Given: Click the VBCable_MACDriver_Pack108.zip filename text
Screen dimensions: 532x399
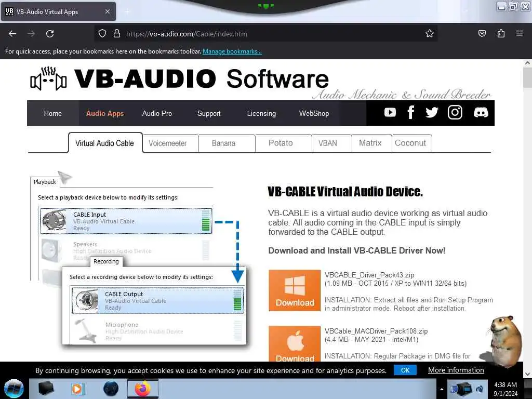Looking at the screenshot, I should tap(376, 331).
